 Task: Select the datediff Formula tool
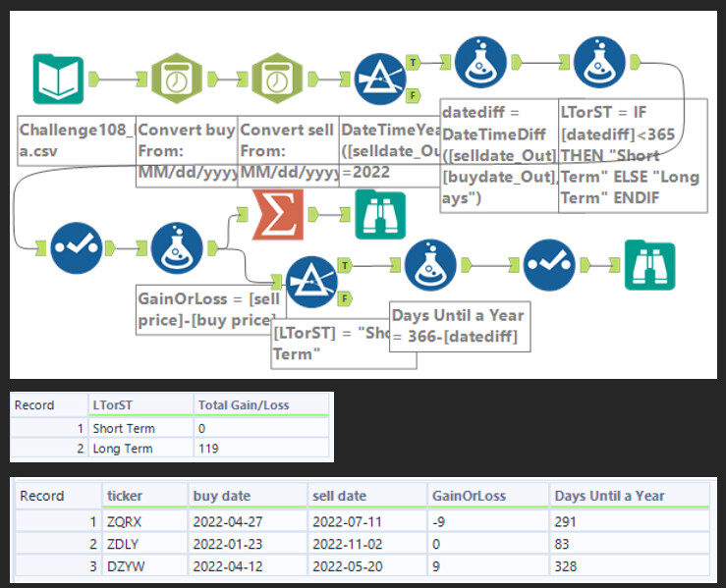(480, 62)
